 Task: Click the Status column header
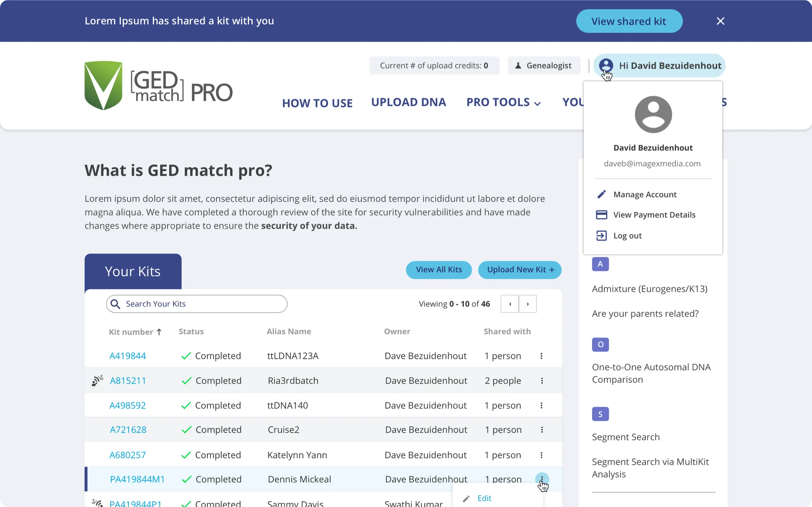(191, 331)
